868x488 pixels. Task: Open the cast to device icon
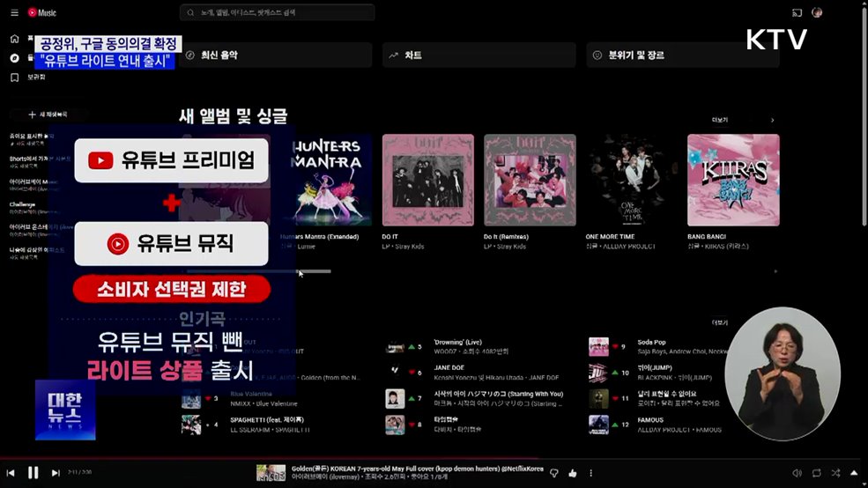click(x=798, y=12)
